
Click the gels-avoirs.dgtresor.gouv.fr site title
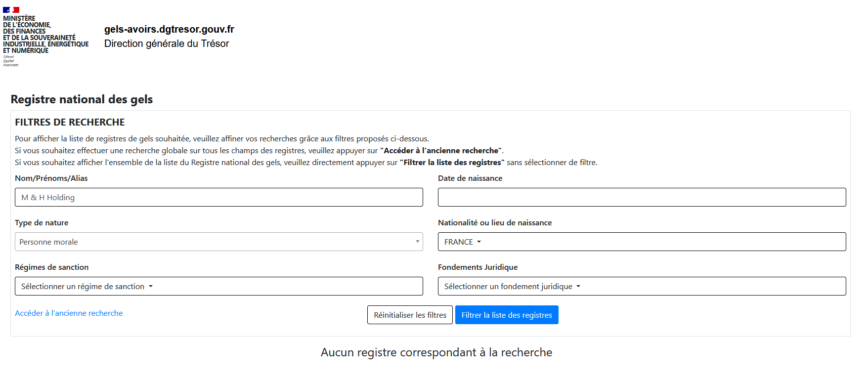click(169, 29)
